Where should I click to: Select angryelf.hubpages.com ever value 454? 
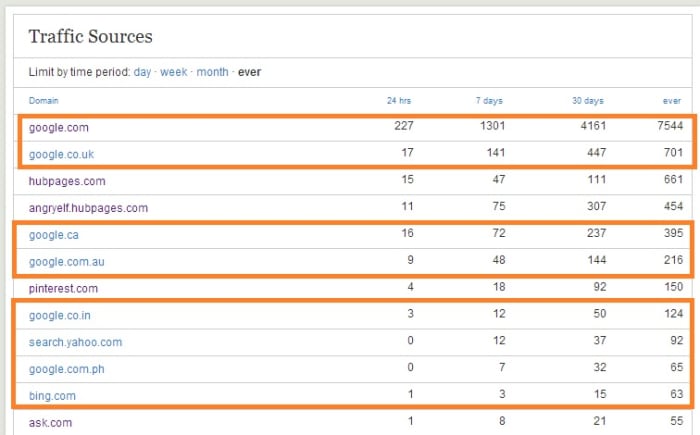coord(673,206)
